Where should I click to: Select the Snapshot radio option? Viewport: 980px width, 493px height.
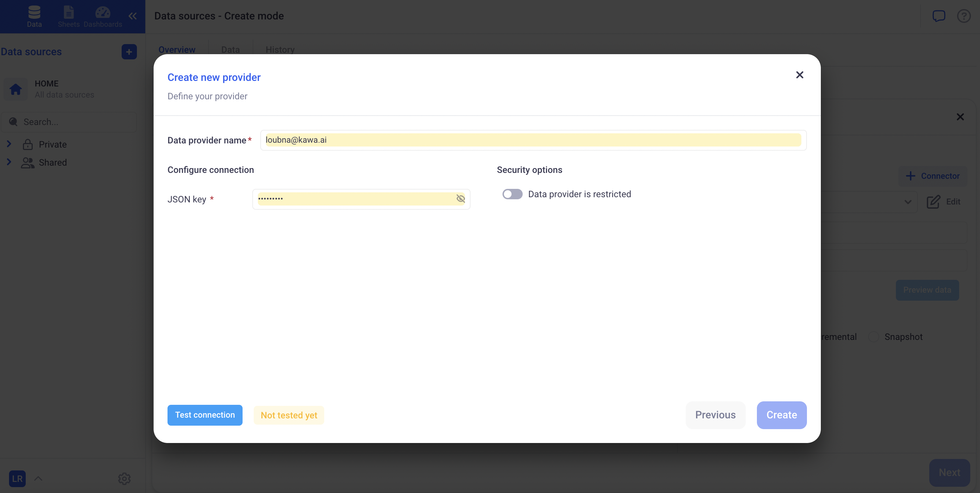tap(873, 337)
